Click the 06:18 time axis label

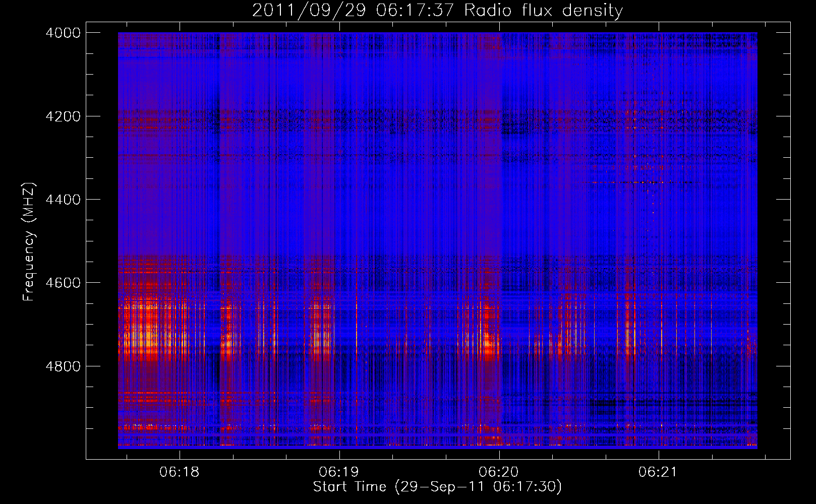coord(180,472)
